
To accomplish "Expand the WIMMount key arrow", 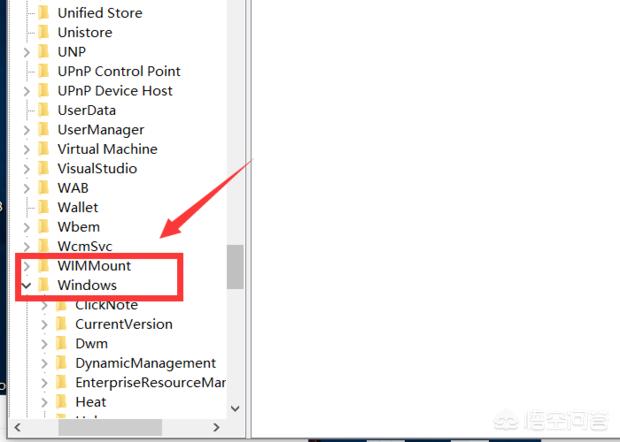I will coord(26,266).
